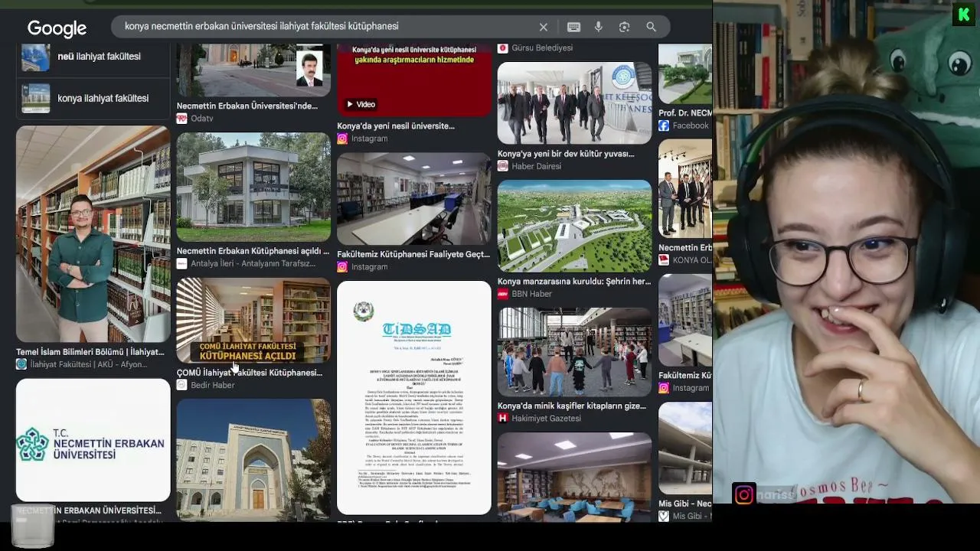Open the man in green shirt library photo
This screenshot has height=551, width=980.
pyautogui.click(x=93, y=234)
